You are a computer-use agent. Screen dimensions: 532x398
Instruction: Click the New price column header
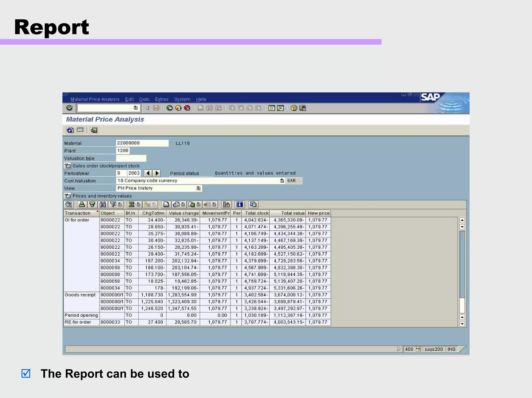pos(318,213)
